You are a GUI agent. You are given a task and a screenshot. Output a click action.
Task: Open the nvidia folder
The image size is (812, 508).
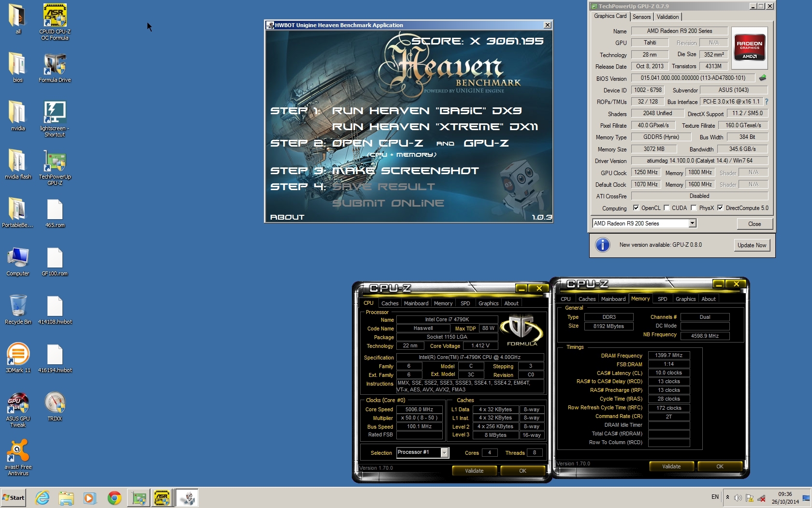pos(17,115)
